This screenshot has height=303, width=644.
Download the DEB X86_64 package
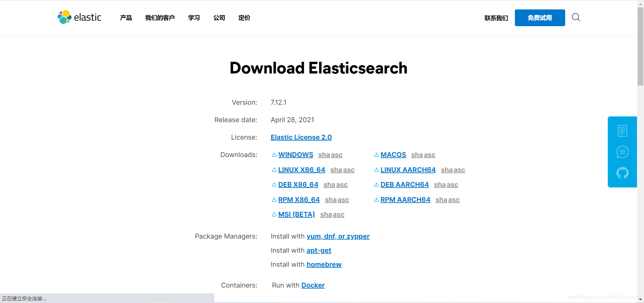298,185
